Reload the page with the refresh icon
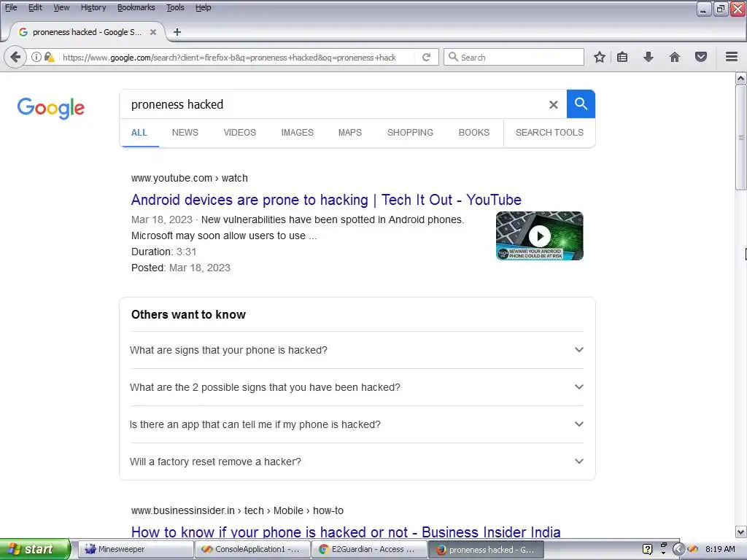 [426, 57]
